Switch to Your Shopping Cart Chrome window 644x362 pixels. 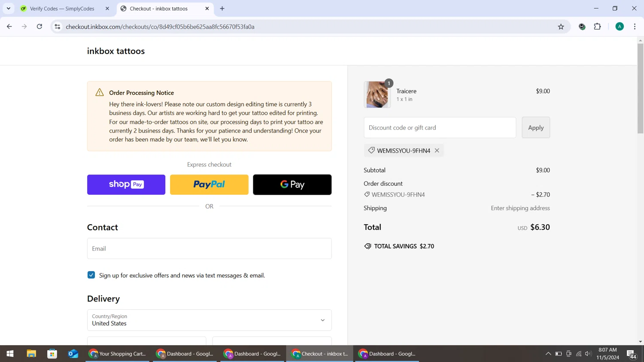click(x=118, y=354)
